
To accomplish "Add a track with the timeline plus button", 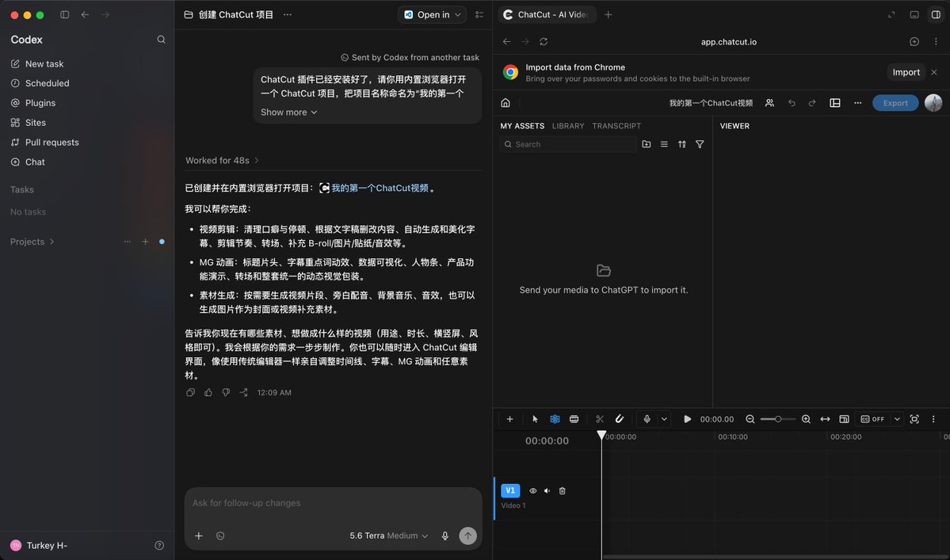I will click(x=509, y=419).
